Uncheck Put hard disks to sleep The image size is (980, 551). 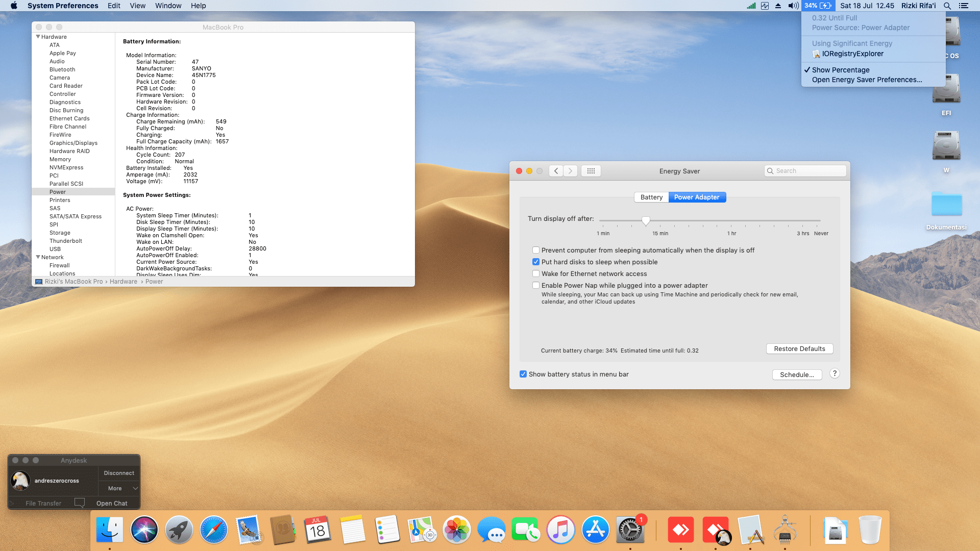pyautogui.click(x=536, y=262)
